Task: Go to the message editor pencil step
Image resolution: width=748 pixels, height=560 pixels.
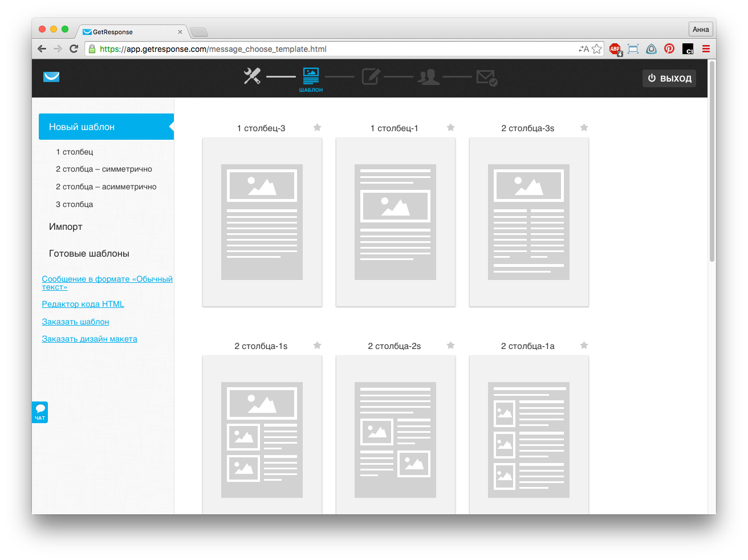Action: (371, 76)
